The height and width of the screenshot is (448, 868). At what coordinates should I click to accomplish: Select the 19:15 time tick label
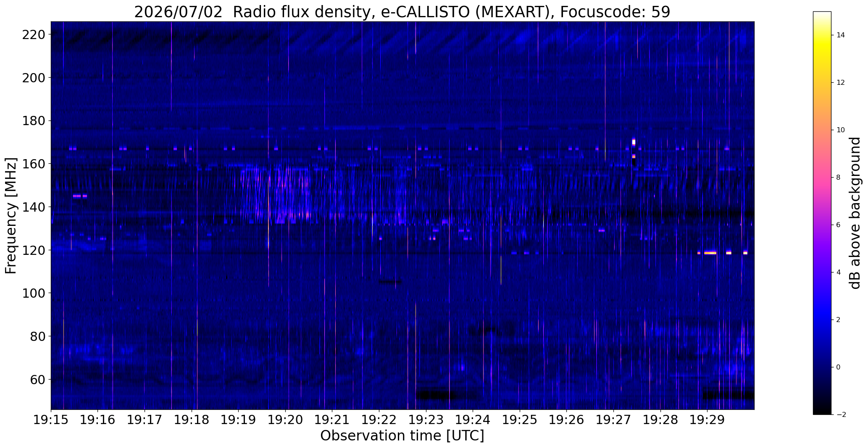tap(51, 419)
